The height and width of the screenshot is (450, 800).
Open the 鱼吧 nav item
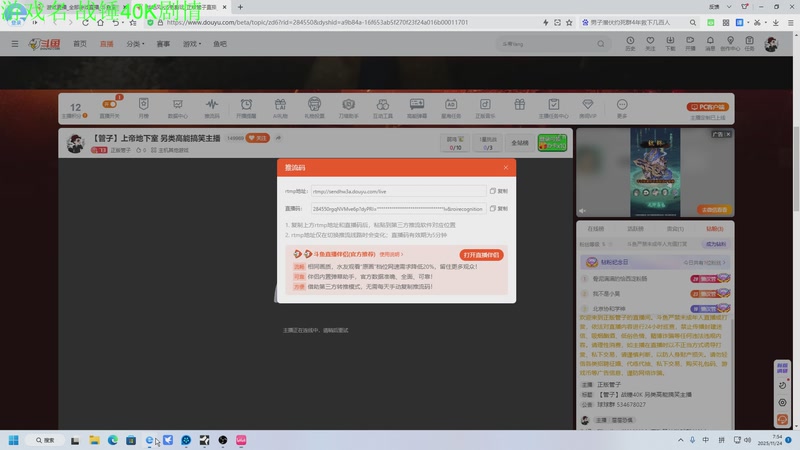tap(220, 44)
